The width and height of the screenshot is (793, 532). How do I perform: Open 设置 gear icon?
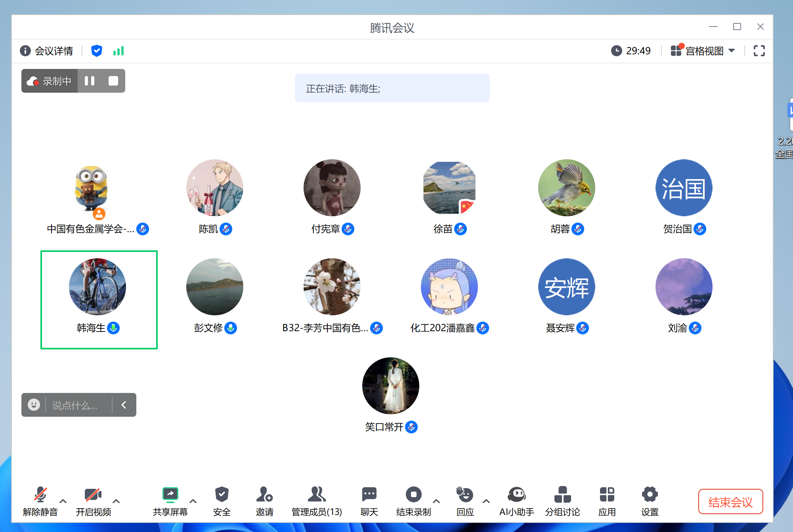point(650,495)
